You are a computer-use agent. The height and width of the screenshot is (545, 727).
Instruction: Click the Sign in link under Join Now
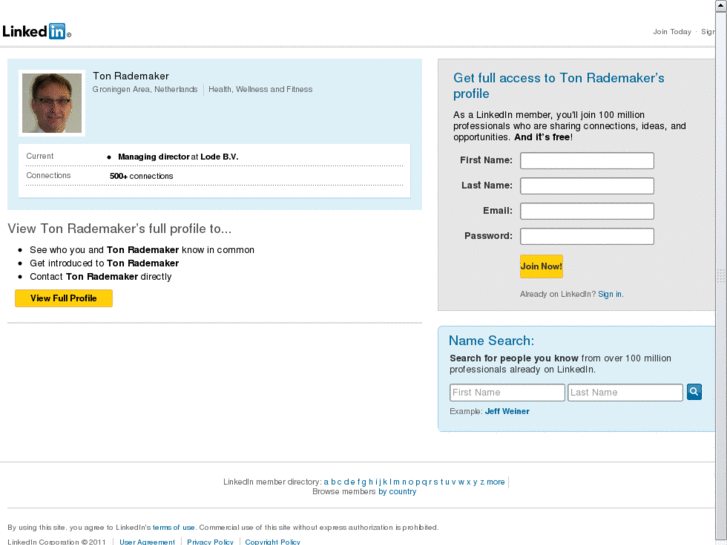tap(610, 294)
